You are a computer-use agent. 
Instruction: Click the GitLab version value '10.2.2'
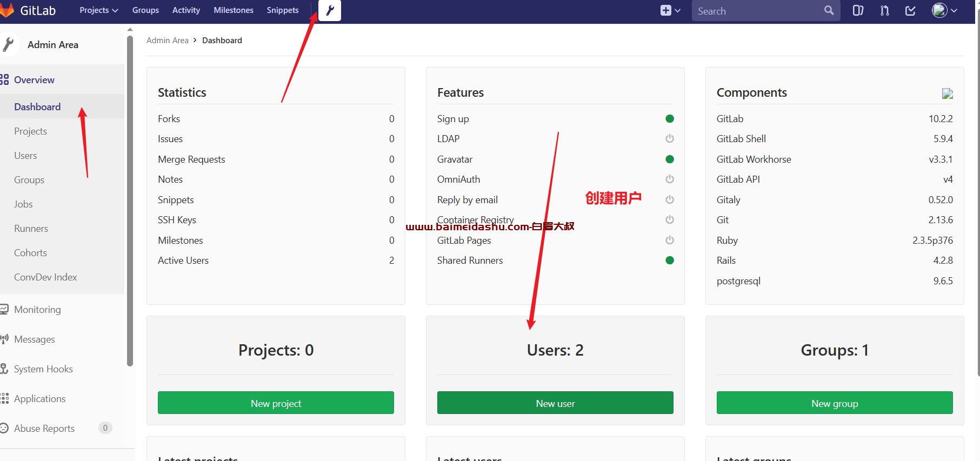tap(941, 119)
